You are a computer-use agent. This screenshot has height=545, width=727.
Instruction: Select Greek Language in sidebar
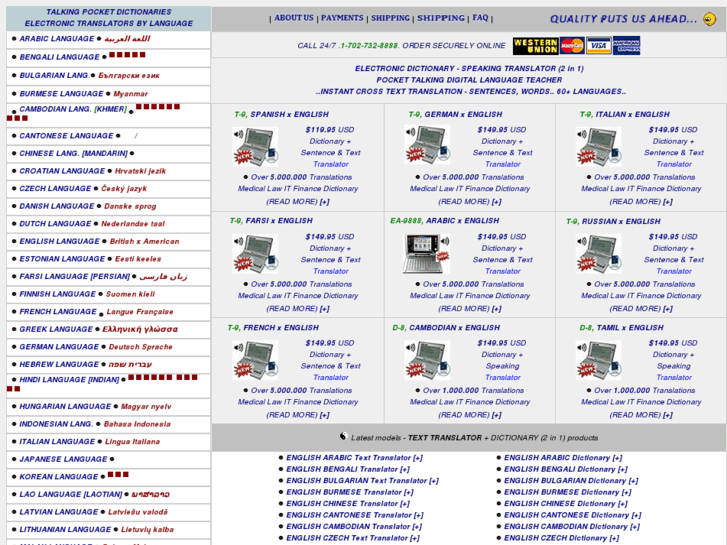point(56,329)
